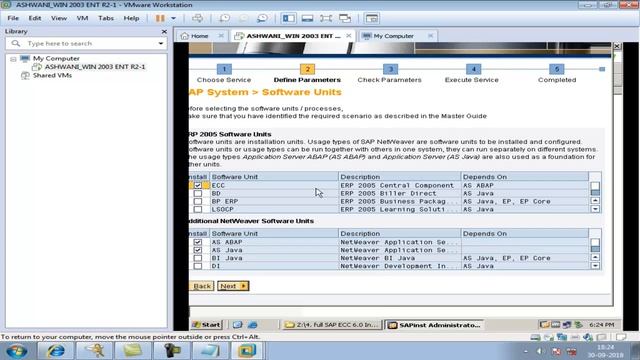Image resolution: width=640 pixels, height=360 pixels.
Task: Select step 3 Check Parameters
Action: pos(390,69)
